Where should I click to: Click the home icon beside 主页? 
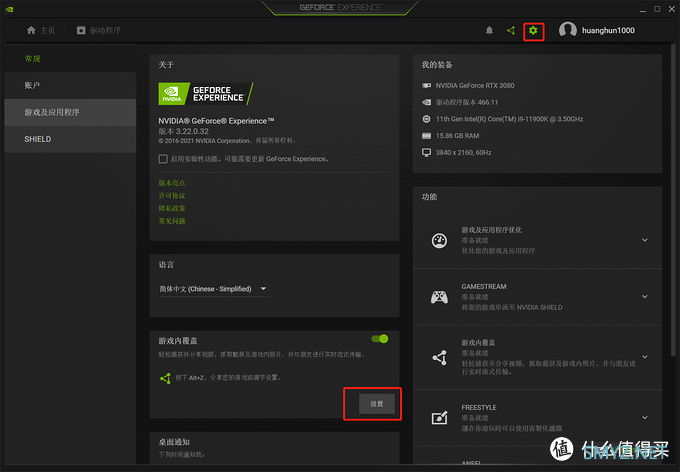(31, 30)
